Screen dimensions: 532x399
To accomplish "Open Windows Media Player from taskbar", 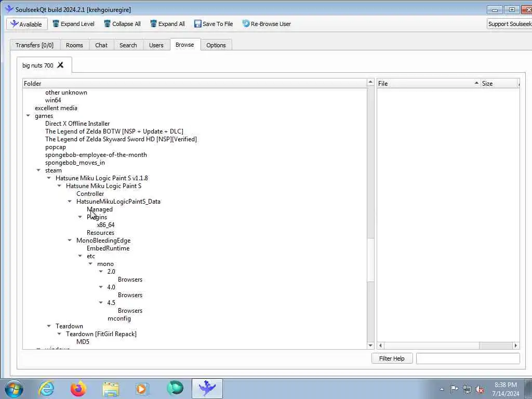I will point(142,389).
